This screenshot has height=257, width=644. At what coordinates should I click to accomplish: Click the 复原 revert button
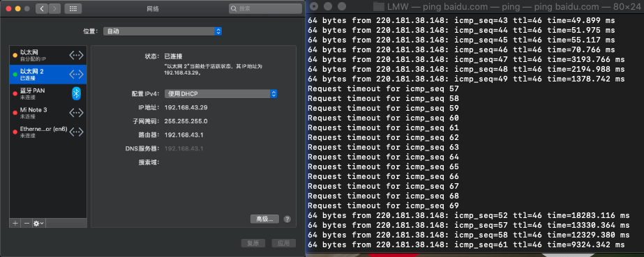point(253,243)
